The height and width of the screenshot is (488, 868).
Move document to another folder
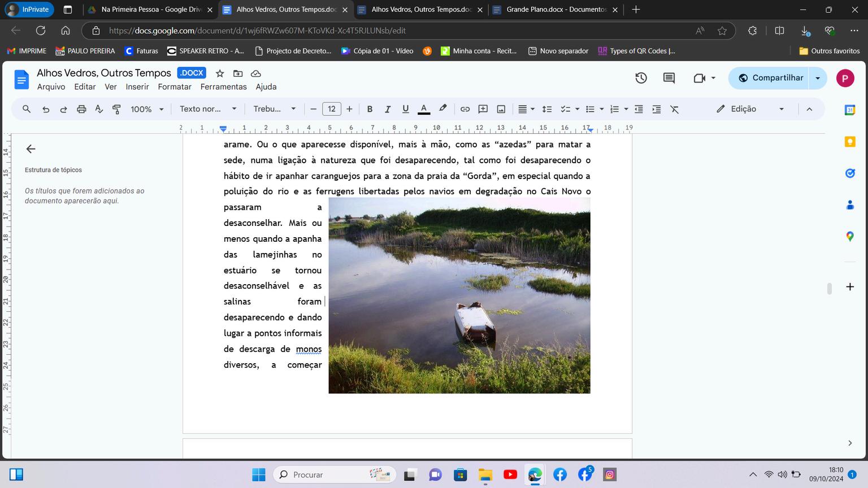click(x=238, y=73)
